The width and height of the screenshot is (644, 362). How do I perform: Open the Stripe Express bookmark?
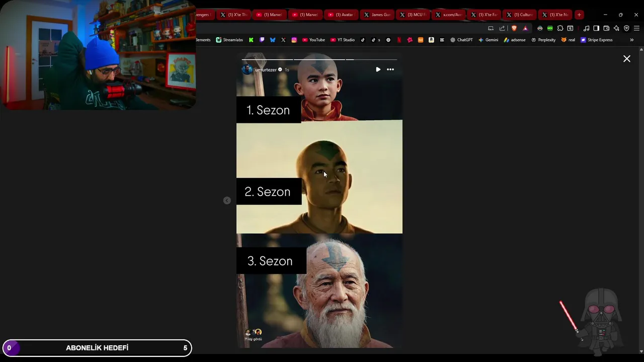tap(597, 40)
